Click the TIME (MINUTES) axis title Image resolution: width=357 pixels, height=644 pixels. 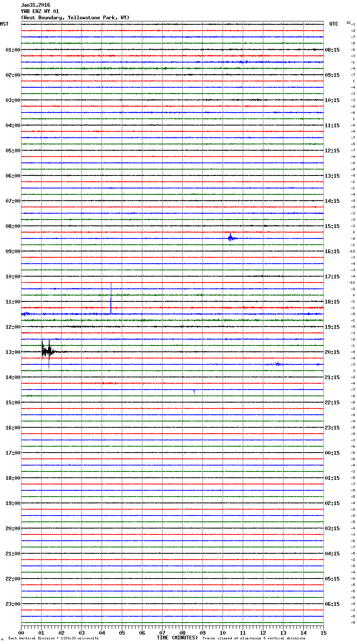177,638
